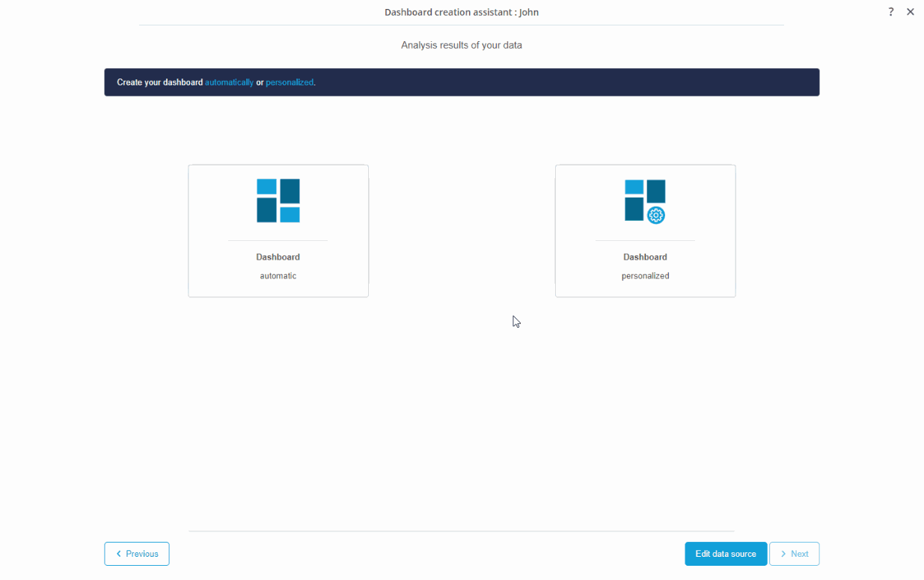The height and width of the screenshot is (580, 924).
Task: Open the help question mark icon
Action: tap(890, 11)
